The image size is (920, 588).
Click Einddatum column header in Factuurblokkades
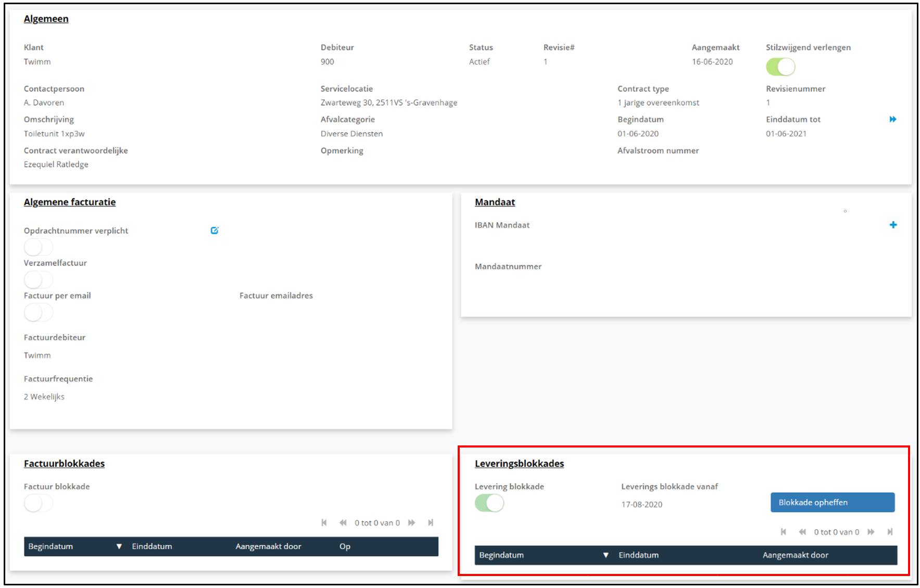click(x=152, y=546)
